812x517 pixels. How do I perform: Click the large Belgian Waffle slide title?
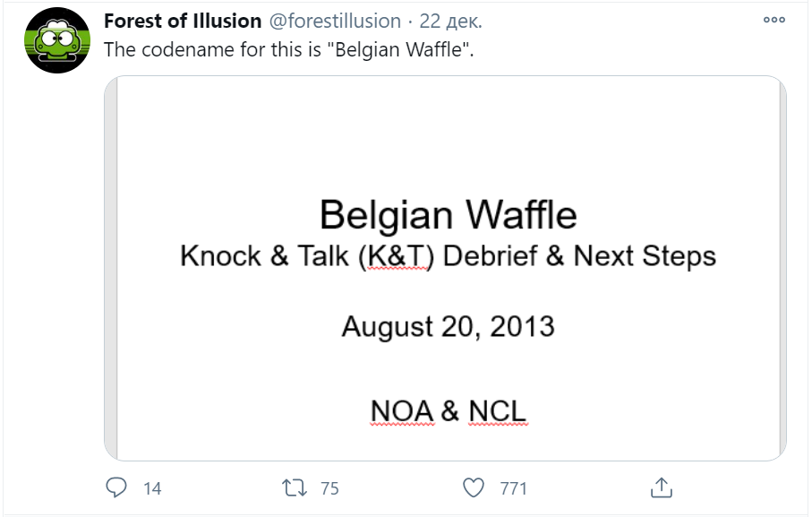click(448, 215)
